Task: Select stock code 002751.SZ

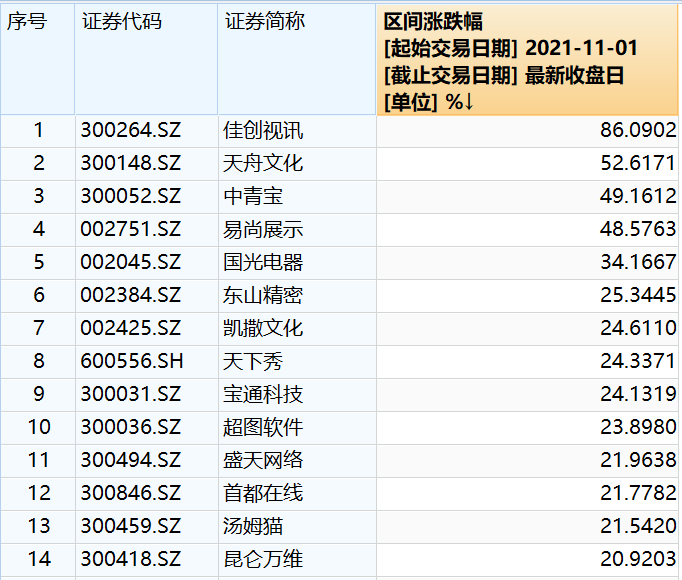Action: coord(130,229)
